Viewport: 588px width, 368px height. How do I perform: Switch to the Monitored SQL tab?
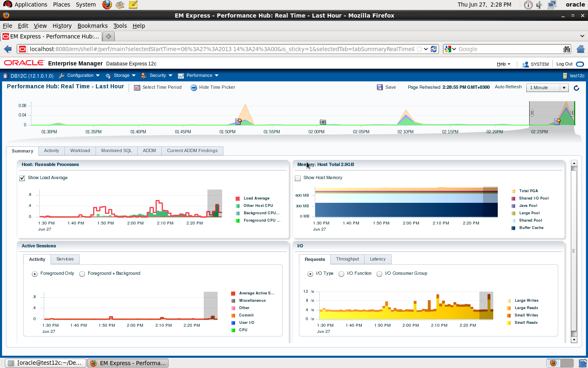pos(116,151)
